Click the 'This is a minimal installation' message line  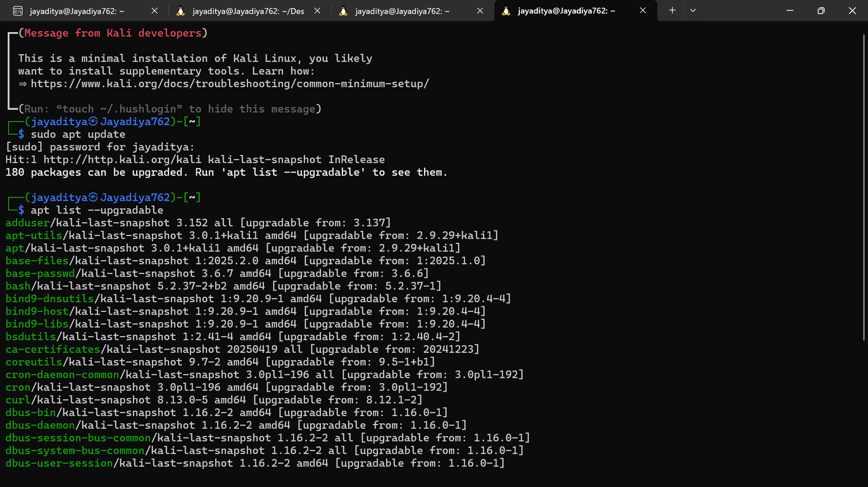(195, 59)
